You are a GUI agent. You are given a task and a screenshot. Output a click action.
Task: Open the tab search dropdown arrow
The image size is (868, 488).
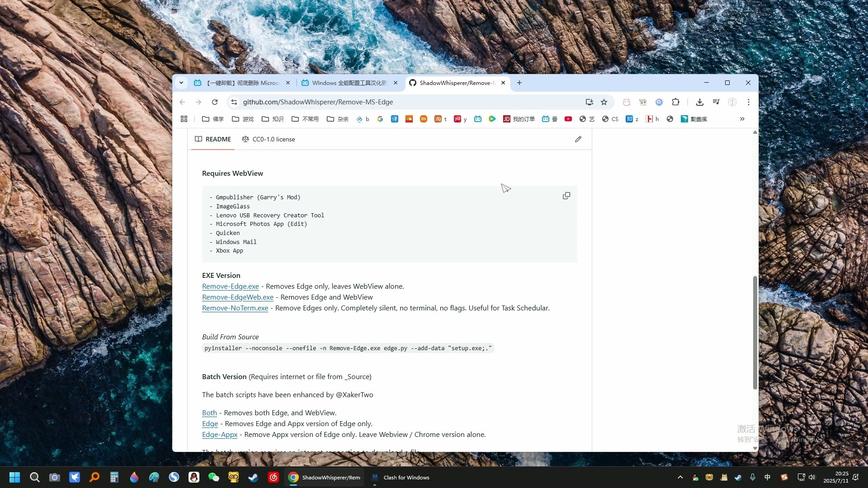coord(181,83)
